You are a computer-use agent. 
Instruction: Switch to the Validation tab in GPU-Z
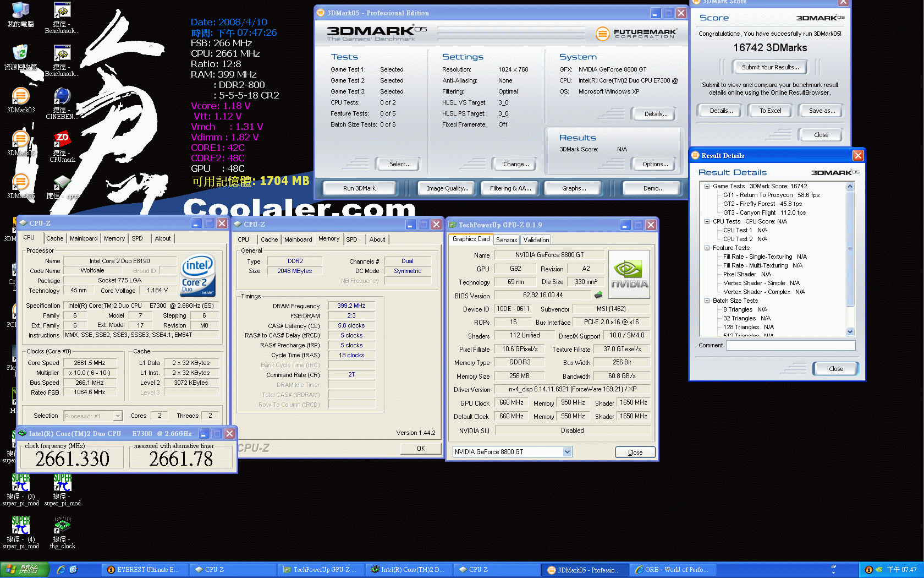coord(536,240)
